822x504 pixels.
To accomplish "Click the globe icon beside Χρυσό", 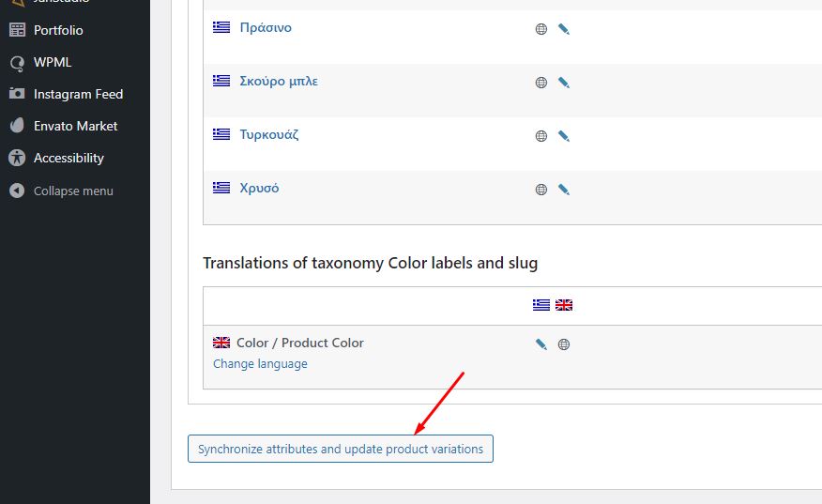I will (541, 190).
